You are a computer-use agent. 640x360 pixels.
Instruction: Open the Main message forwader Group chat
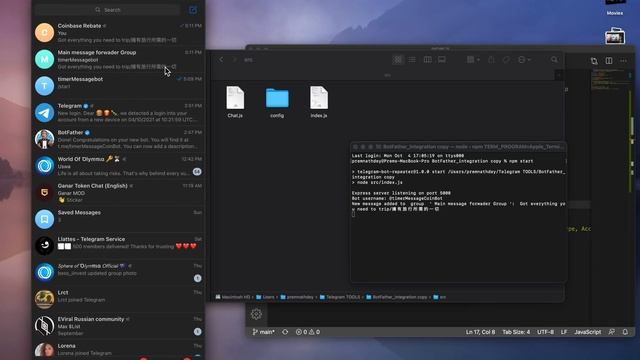pyautogui.click(x=118, y=59)
